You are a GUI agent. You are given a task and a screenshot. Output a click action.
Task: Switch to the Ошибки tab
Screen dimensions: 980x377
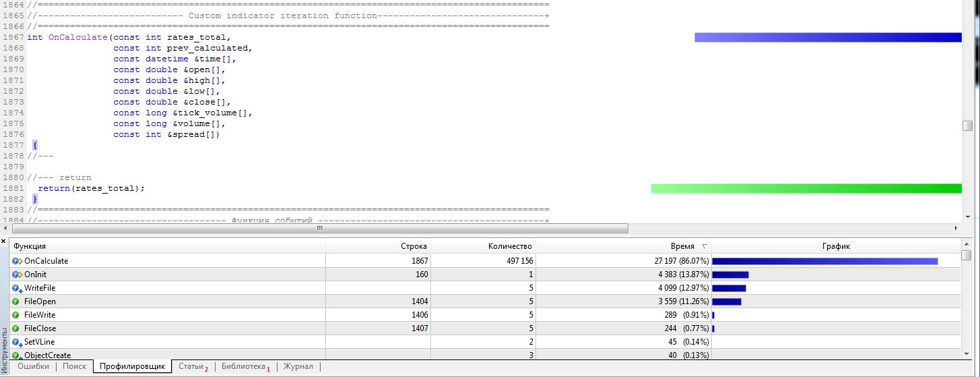[34, 366]
